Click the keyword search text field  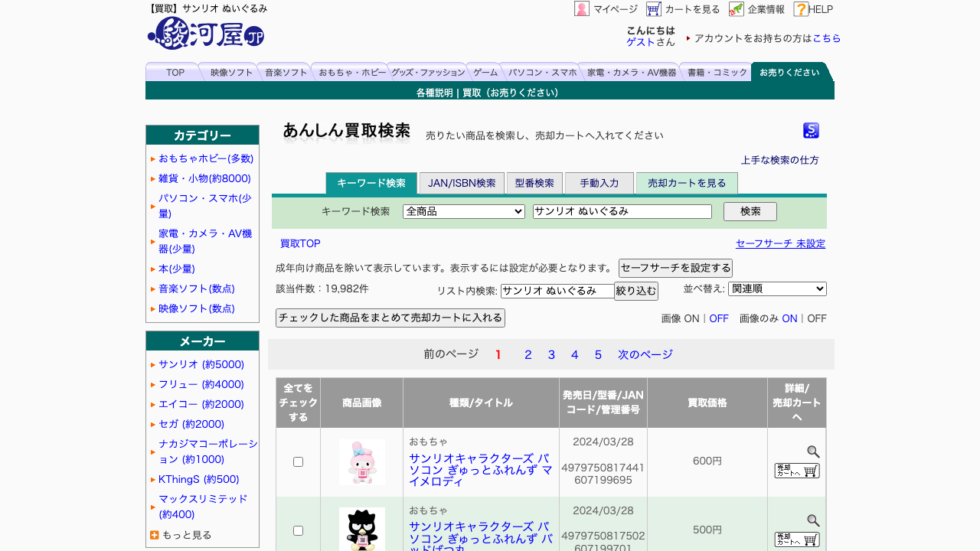622,211
